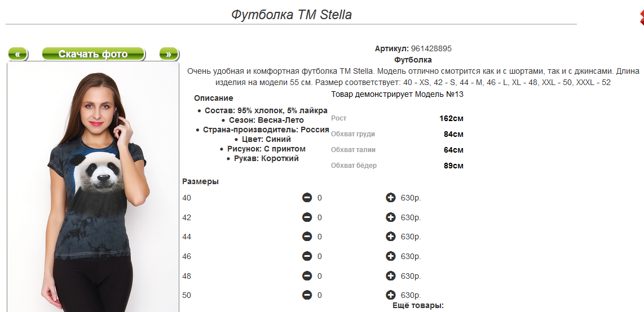
Task: Increase quantity for size 40
Action: coord(391,198)
